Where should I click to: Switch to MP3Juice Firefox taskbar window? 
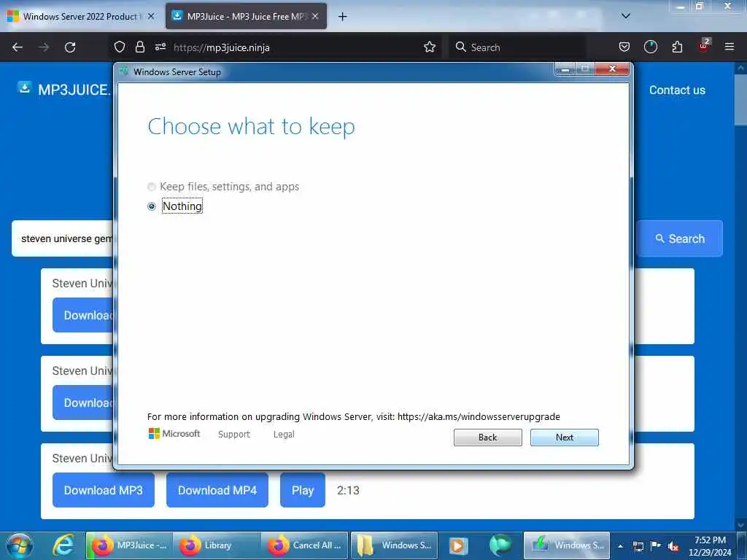pyautogui.click(x=128, y=545)
